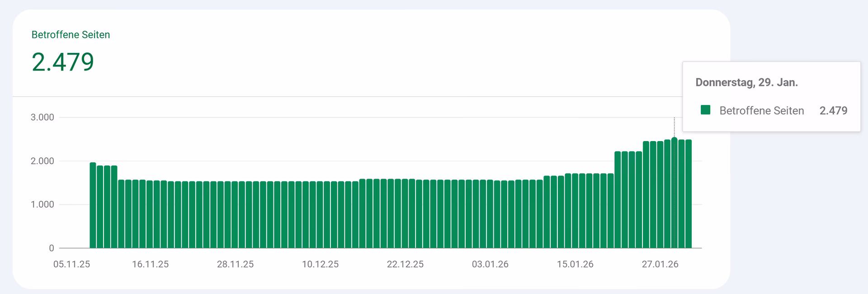Click the 28.11.25 x-axis date label
This screenshot has width=868, height=294.
[235, 264]
